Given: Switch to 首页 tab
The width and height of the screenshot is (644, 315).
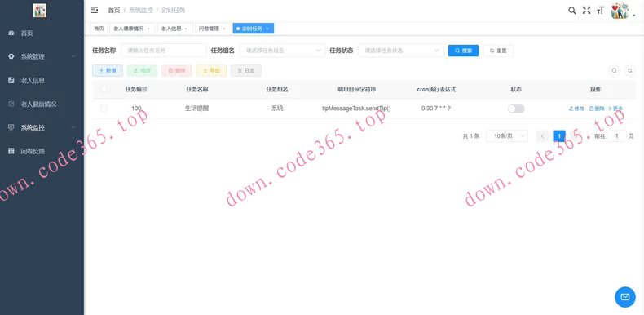Looking at the screenshot, I should pos(99,29).
